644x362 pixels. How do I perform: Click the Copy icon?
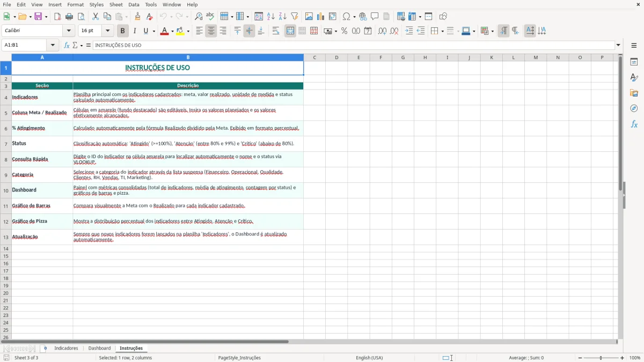107,17
